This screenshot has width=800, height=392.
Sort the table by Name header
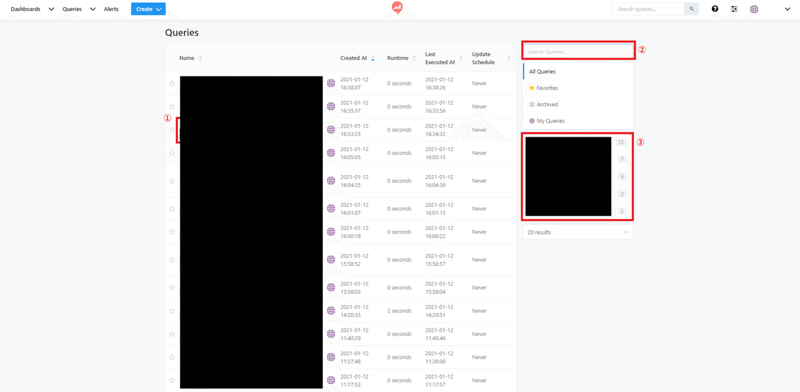(x=187, y=58)
